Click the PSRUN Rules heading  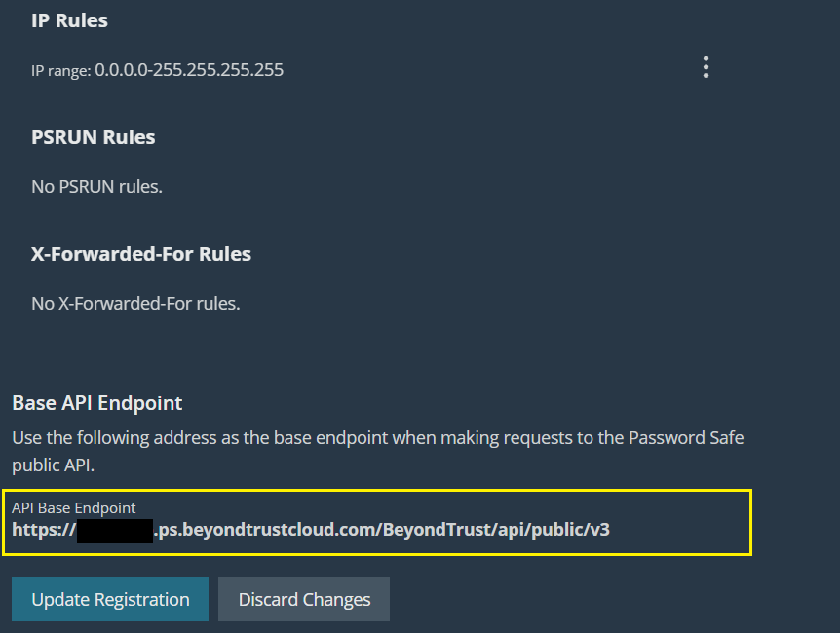point(94,137)
